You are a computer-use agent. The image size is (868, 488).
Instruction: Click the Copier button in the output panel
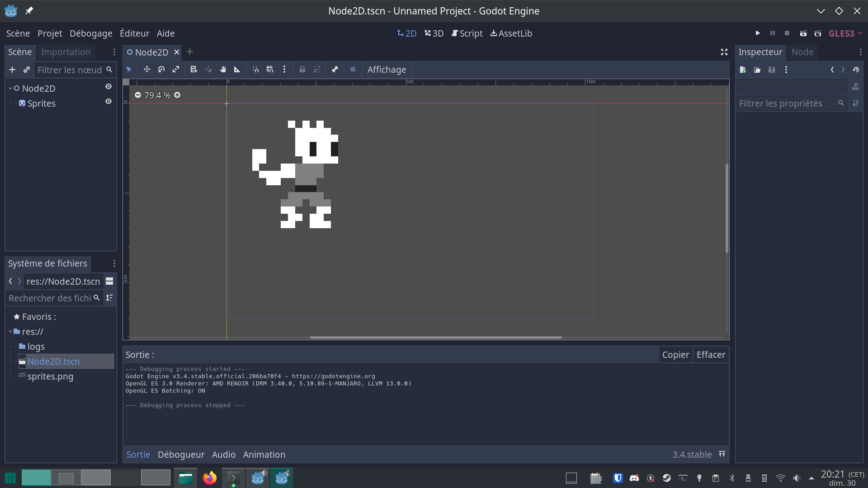675,354
